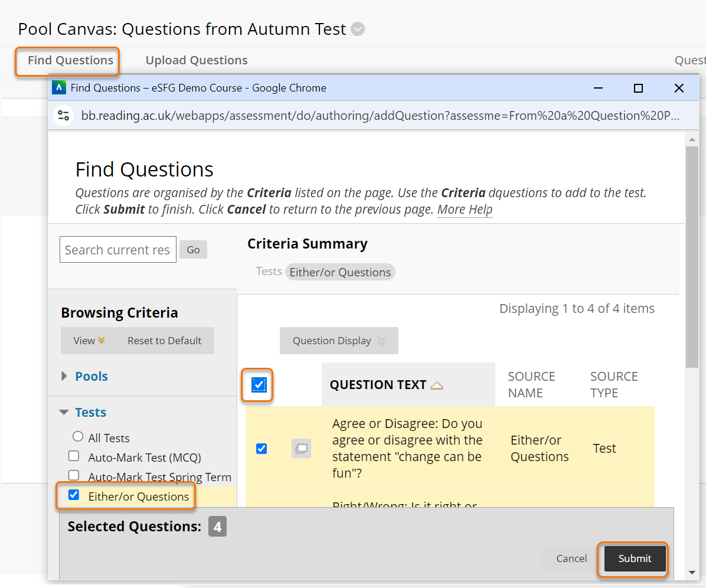This screenshot has height=588, width=706.
Task: Click the Anthology favicon in popup title bar
Action: [59, 88]
